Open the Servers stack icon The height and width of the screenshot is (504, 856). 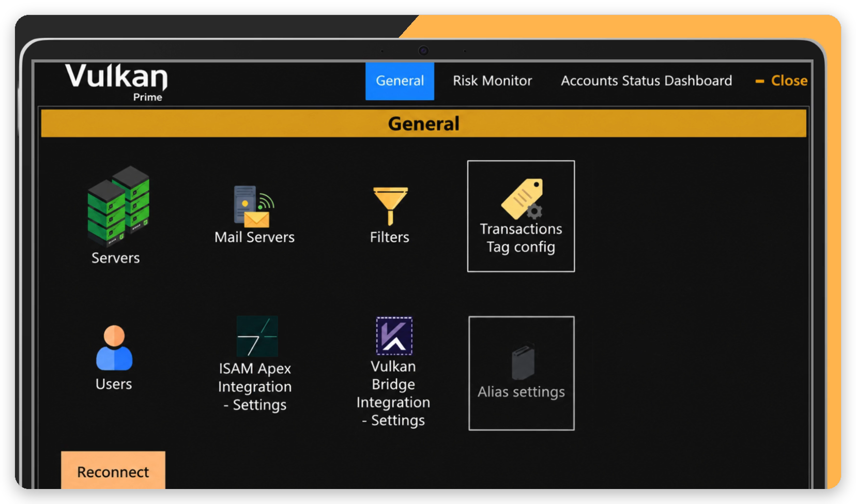tap(118, 206)
